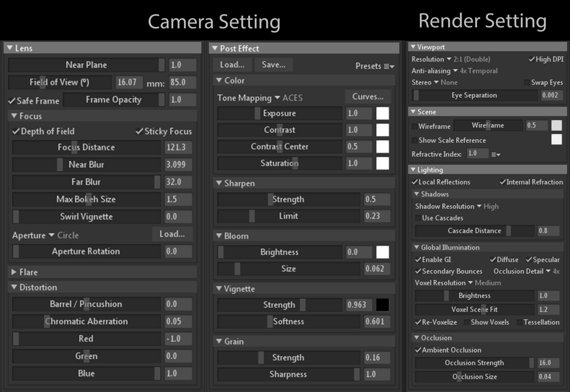Screen dimensions: 570x392
Task: Toggle the Tessellation option
Action: (x=519, y=322)
